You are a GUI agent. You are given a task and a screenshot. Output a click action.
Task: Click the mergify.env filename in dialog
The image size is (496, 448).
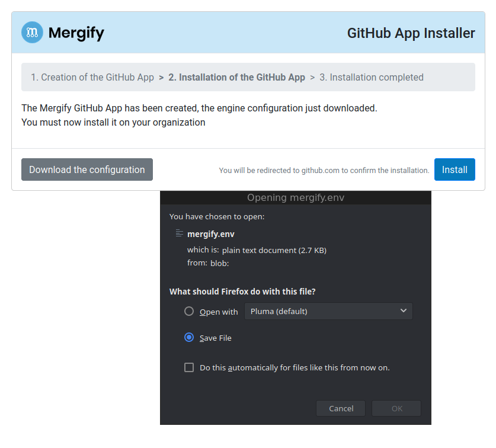pos(211,234)
